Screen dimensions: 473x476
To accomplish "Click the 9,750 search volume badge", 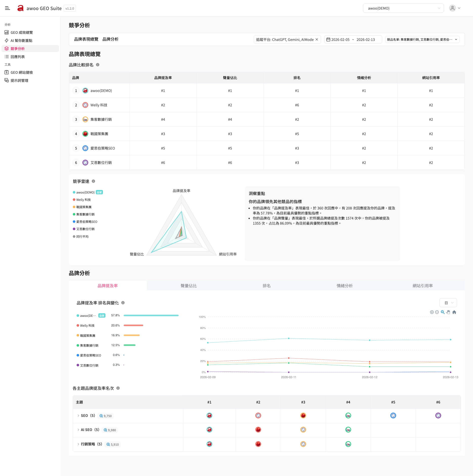I will [106, 416].
